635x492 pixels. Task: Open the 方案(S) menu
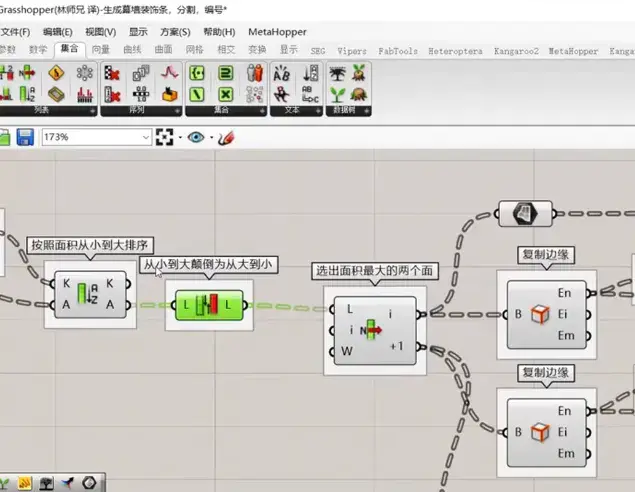pos(175,32)
